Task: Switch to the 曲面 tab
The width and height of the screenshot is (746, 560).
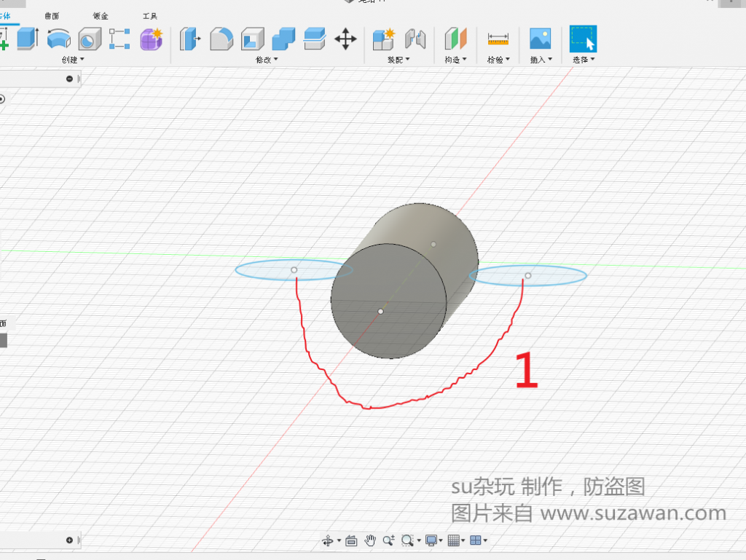Action: pos(52,16)
